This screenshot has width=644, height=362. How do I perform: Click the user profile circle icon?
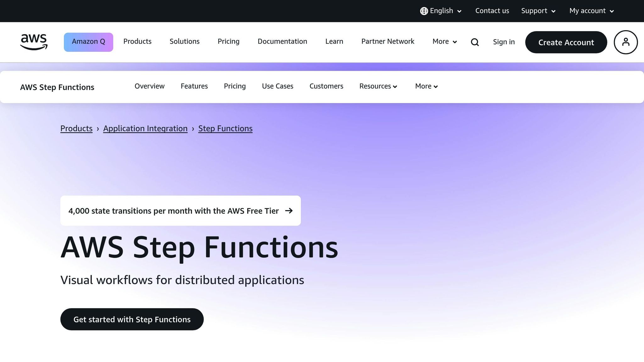pyautogui.click(x=626, y=42)
